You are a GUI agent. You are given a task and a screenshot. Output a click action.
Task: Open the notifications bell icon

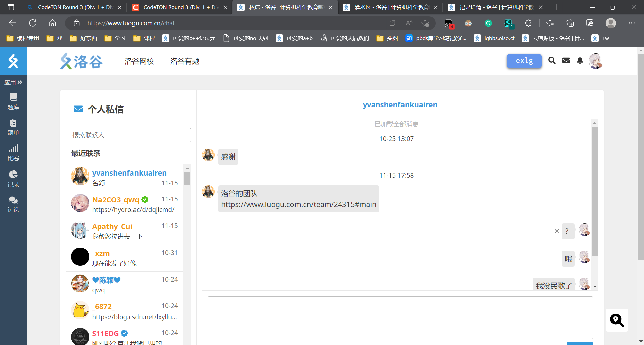coord(580,60)
